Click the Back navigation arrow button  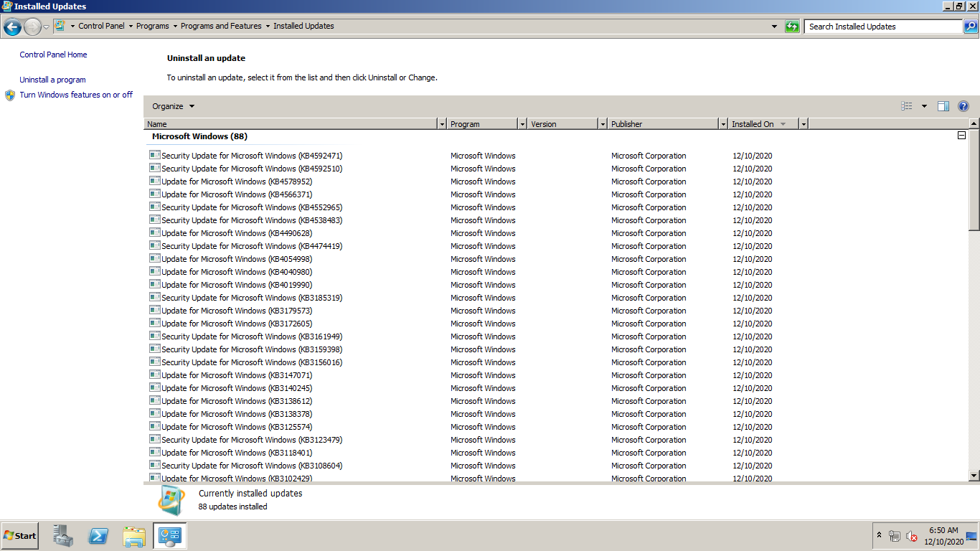(x=12, y=27)
